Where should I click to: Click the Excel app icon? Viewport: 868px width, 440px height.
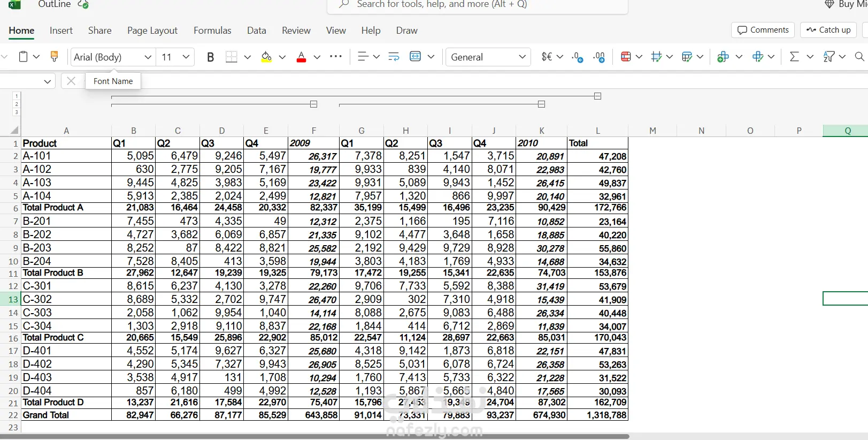click(x=14, y=5)
